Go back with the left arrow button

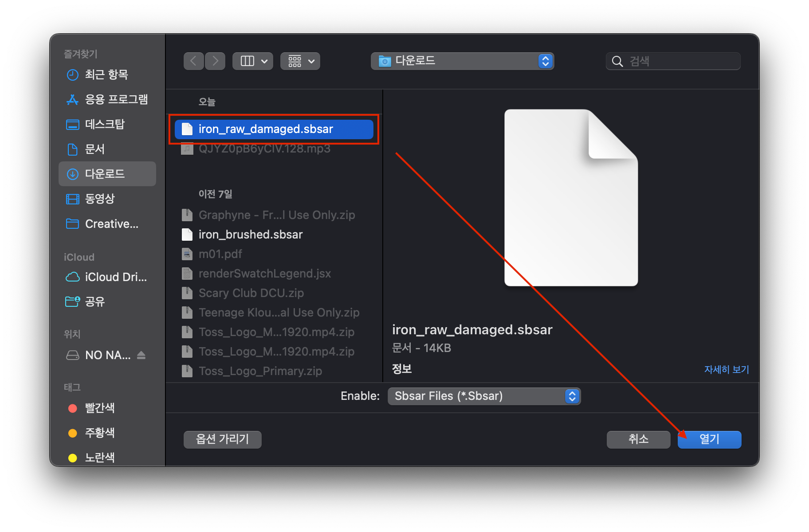coord(194,61)
